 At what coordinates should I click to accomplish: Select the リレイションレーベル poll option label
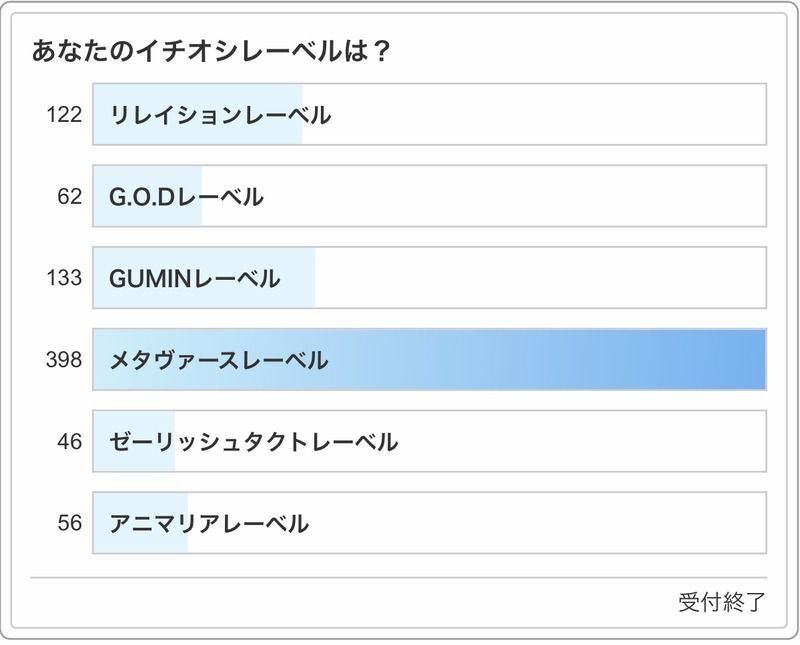point(220,115)
